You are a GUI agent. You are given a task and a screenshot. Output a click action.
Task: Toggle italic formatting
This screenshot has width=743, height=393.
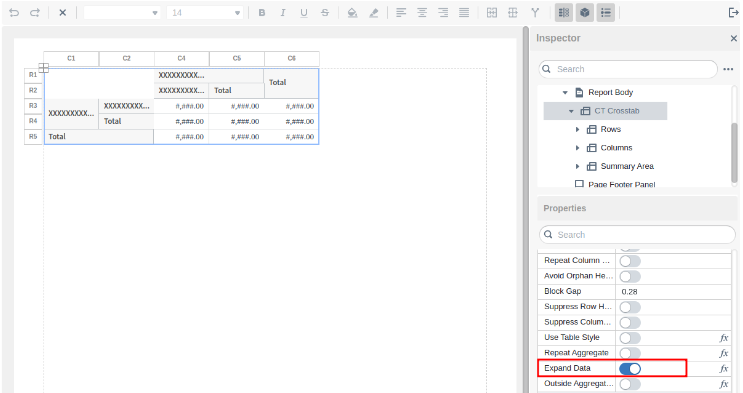[x=283, y=13]
